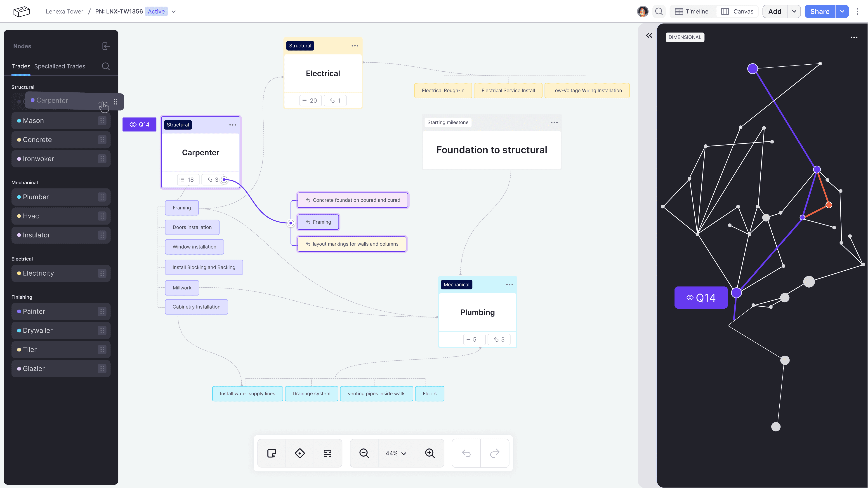Switch to Timeline view
868x488 pixels.
coord(691,12)
